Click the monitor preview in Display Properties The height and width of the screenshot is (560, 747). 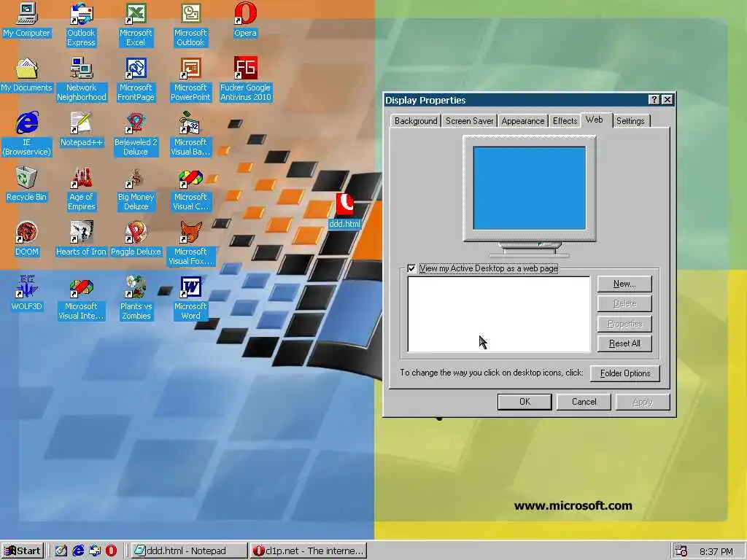pos(530,188)
